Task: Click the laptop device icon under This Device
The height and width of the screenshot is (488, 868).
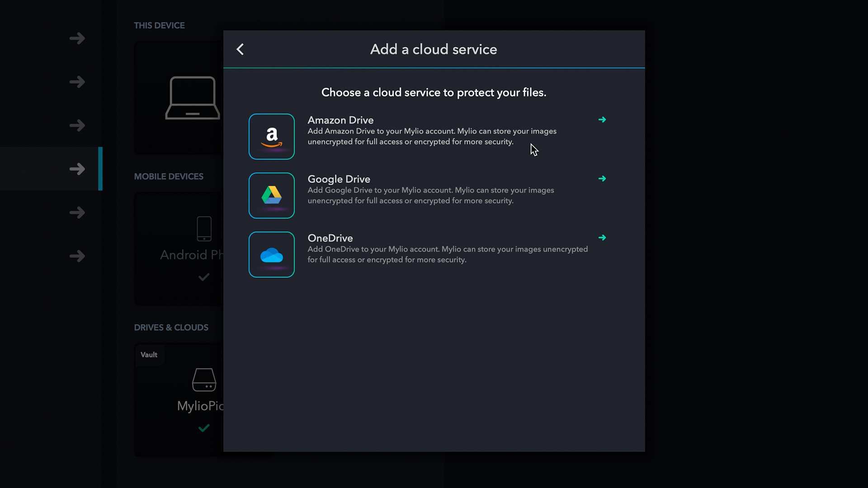Action: tap(193, 98)
